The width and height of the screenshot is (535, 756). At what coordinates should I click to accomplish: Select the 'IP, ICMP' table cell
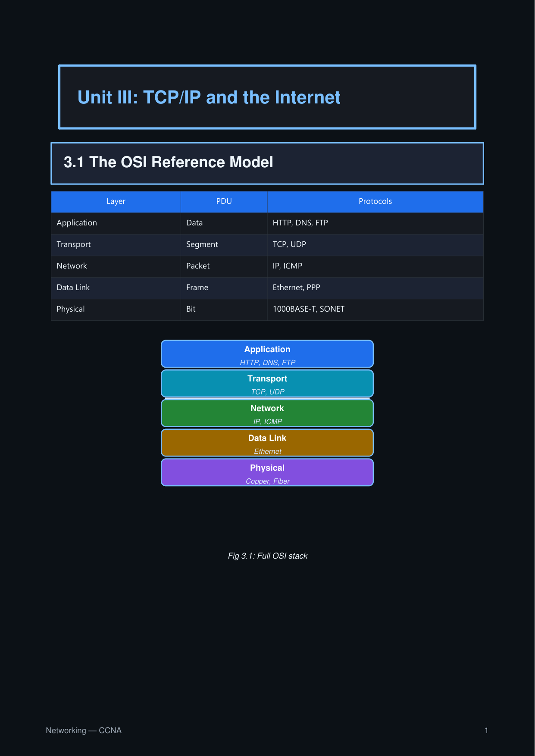tap(375, 266)
